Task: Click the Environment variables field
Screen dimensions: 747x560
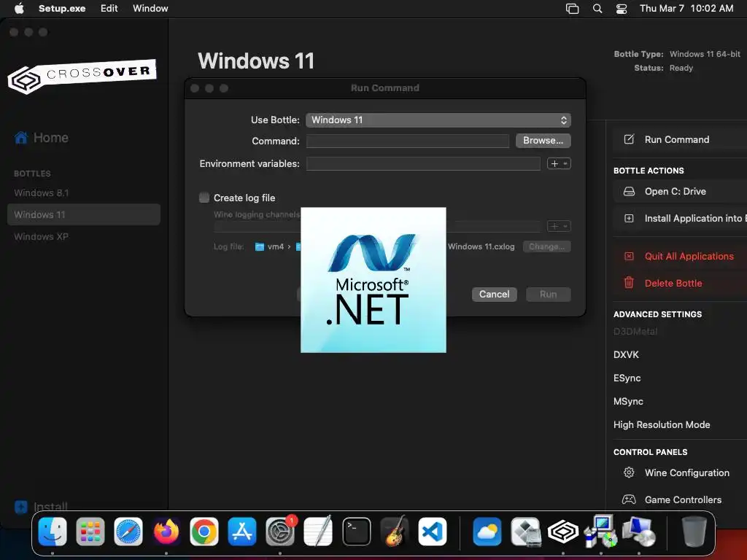Action: click(x=424, y=163)
